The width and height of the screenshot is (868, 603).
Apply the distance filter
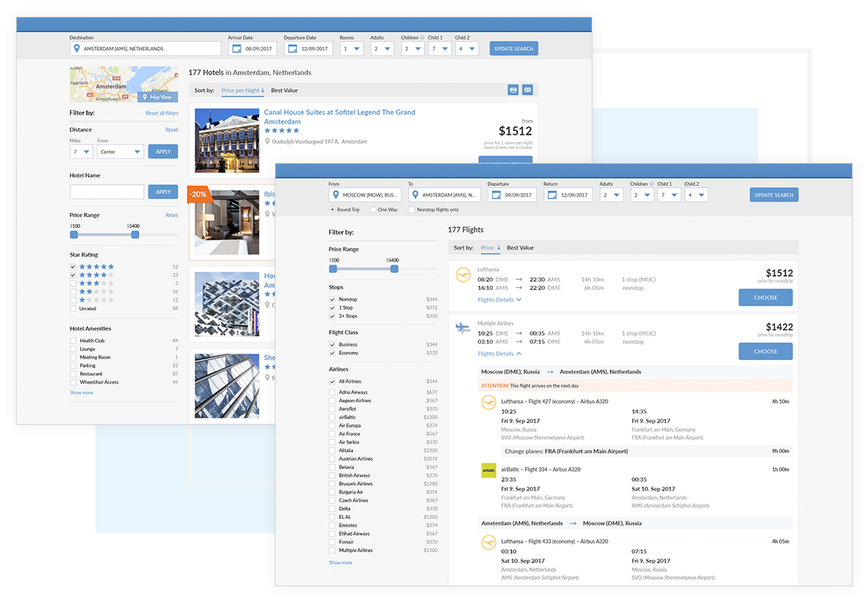(x=163, y=152)
